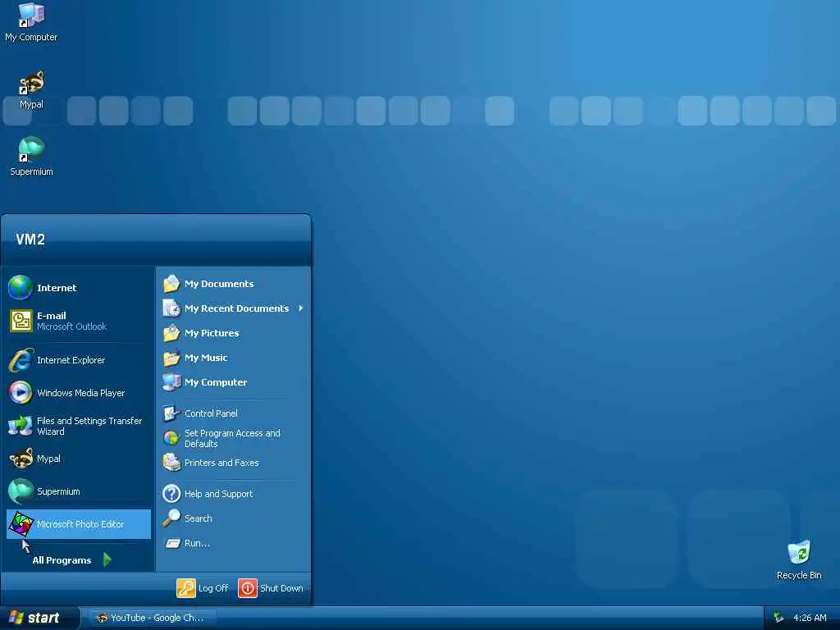The width and height of the screenshot is (840, 630).
Task: Open Supermium desktop shortcut
Action: [31, 157]
